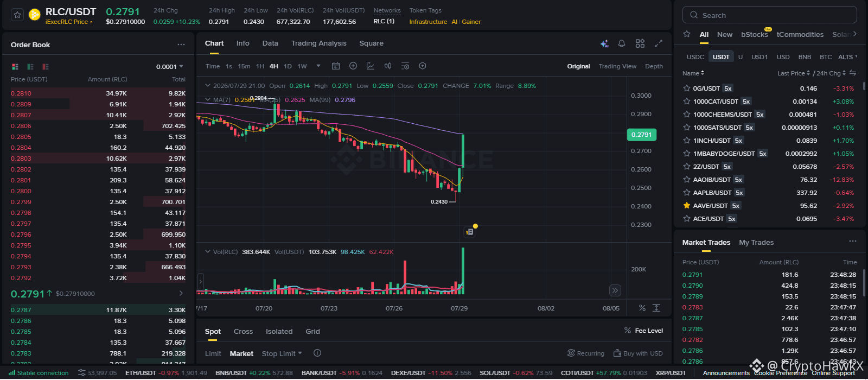
Task: Open the chart display settings list icon
Action: [405, 66]
